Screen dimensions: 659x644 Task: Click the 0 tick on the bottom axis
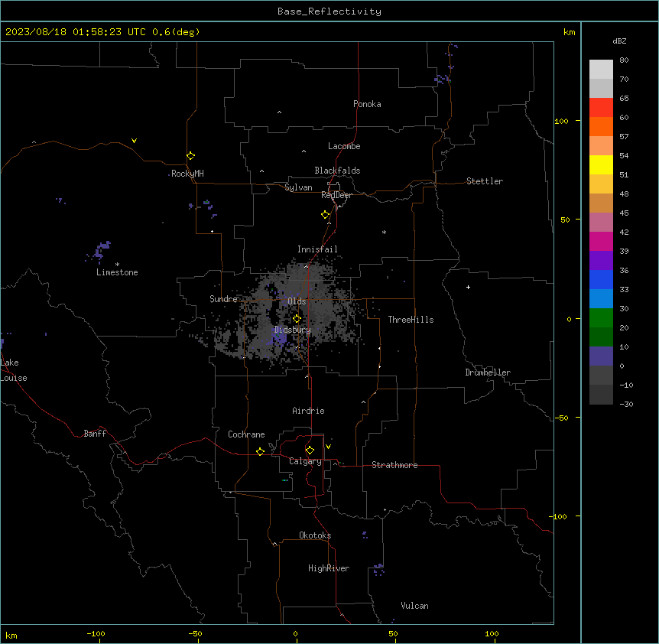click(295, 633)
